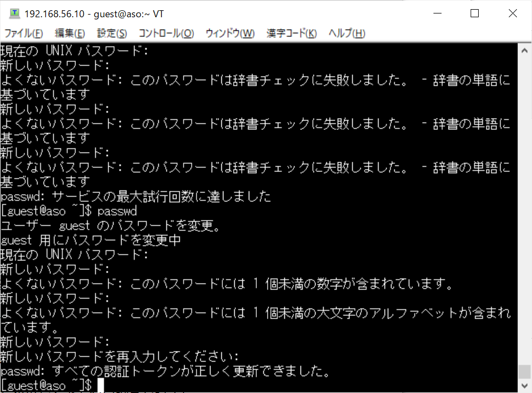
Task: Open the ファイル(F) menu
Action: click(23, 33)
